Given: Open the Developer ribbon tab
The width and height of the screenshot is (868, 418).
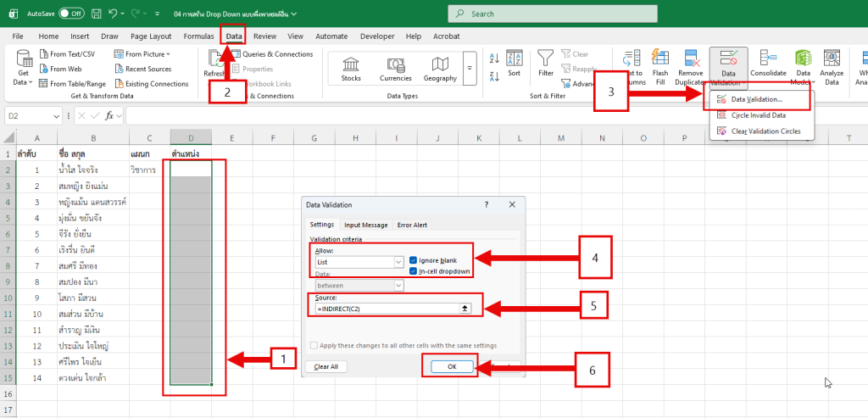Looking at the screenshot, I should [x=377, y=36].
